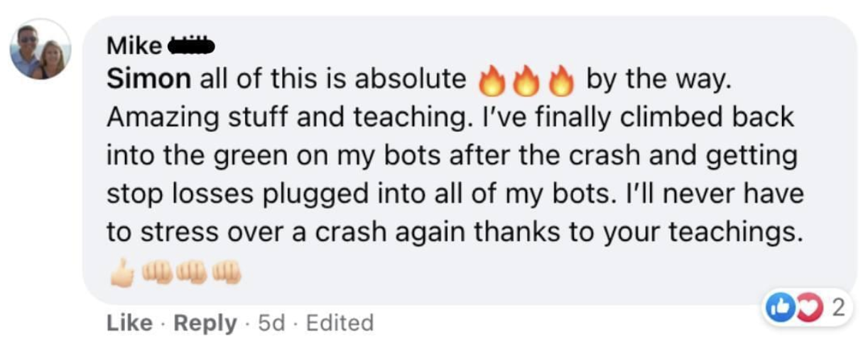Click the thumbs-up emoji in the comment
The height and width of the screenshot is (349, 868).
click(x=122, y=272)
